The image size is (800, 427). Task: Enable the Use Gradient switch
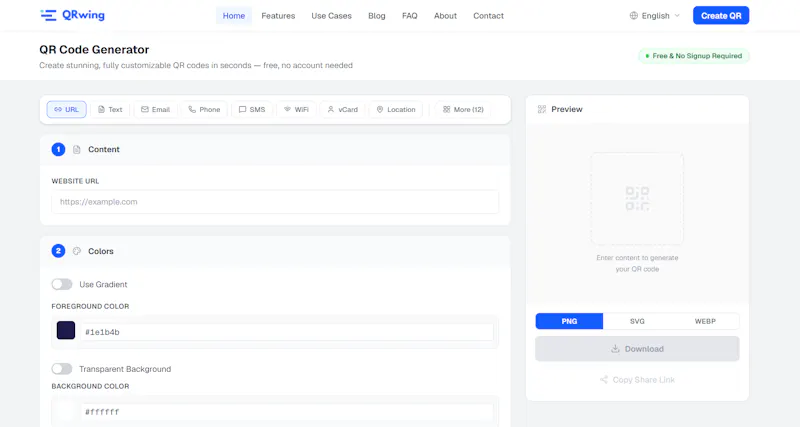pos(62,284)
